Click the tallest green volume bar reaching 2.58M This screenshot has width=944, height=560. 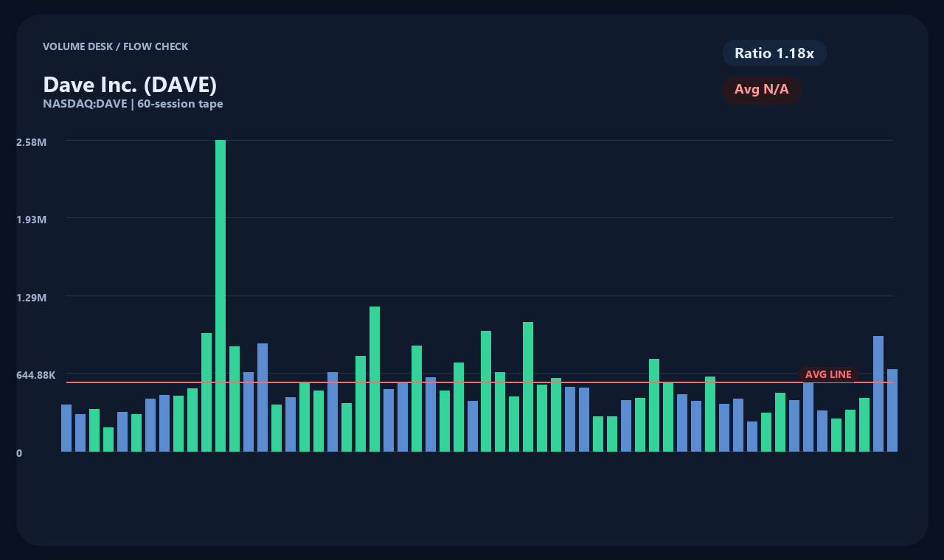221,295
